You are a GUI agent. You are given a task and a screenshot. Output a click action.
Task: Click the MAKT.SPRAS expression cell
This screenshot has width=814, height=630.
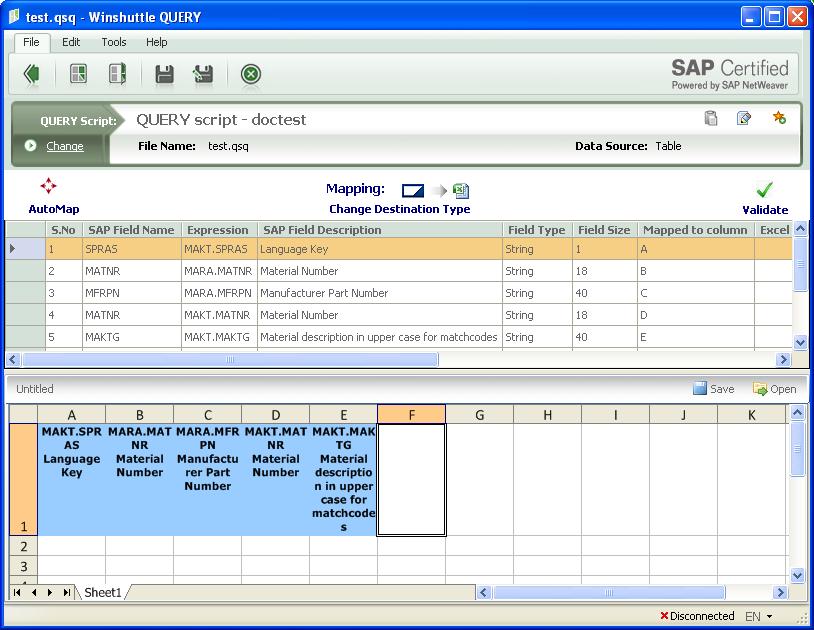pos(219,249)
